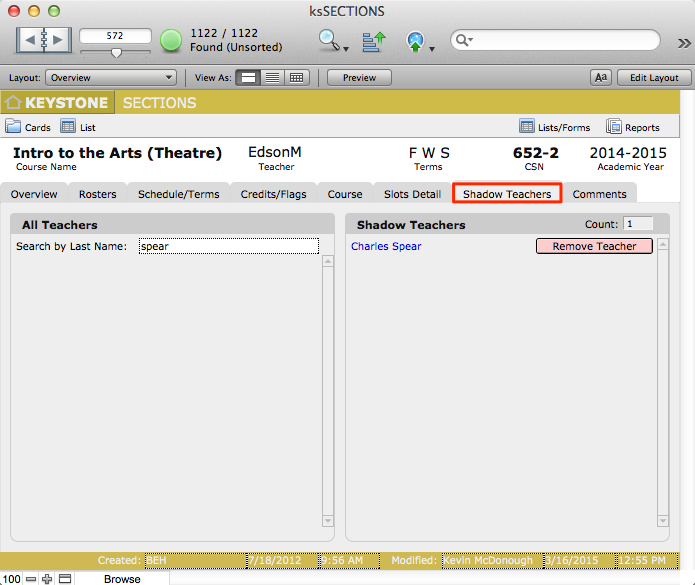This screenshot has height=585, width=695.
Task: Switch to Form view
Action: click(x=248, y=78)
